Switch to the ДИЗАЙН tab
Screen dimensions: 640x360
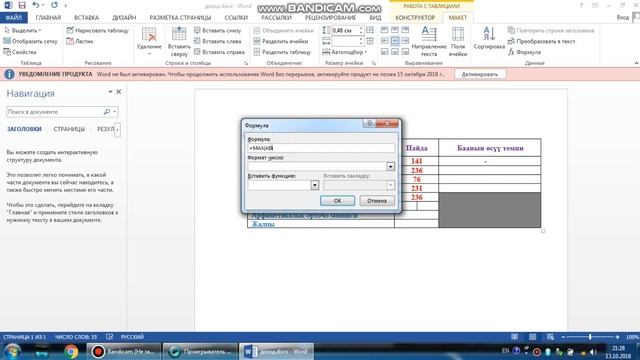coord(124,18)
